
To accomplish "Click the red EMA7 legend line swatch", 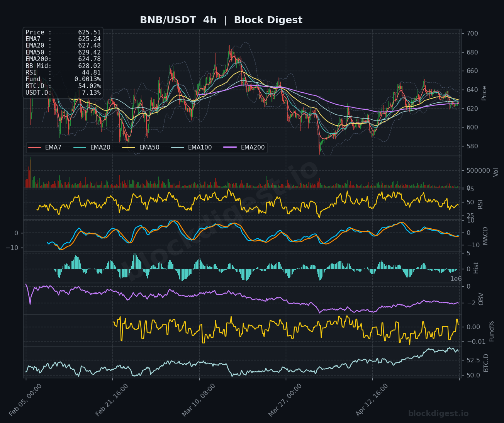I will coord(35,148).
